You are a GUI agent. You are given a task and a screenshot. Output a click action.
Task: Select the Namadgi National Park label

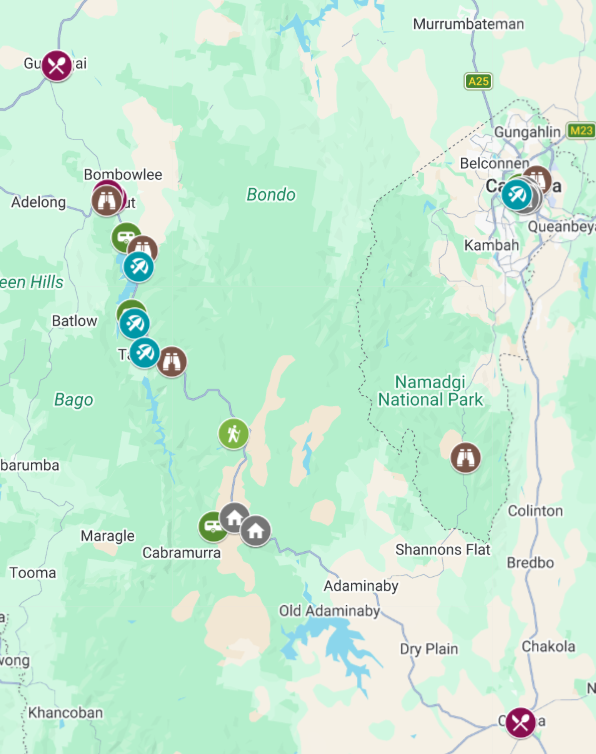point(430,391)
